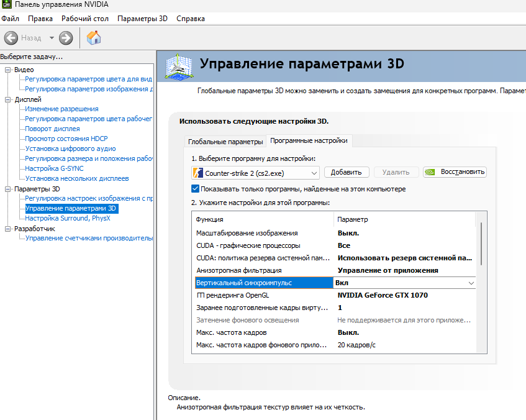Open Регулировка размера и положения рабочего стола

click(x=89, y=158)
